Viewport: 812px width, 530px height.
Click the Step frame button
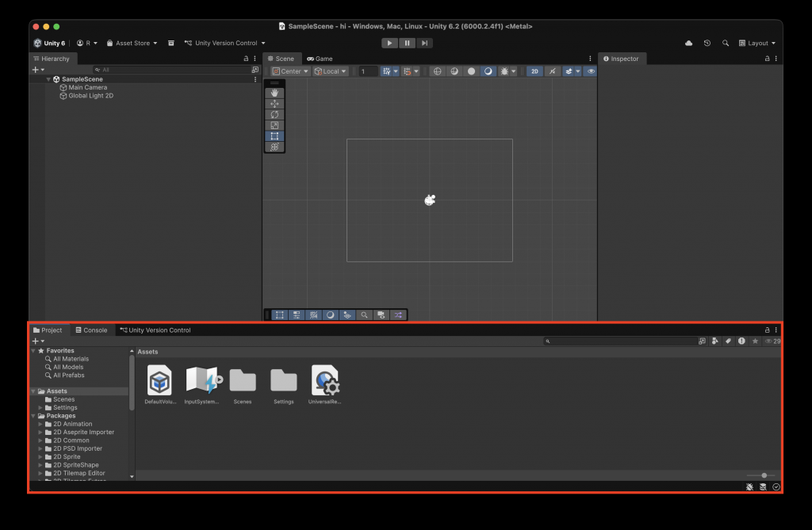coord(424,43)
